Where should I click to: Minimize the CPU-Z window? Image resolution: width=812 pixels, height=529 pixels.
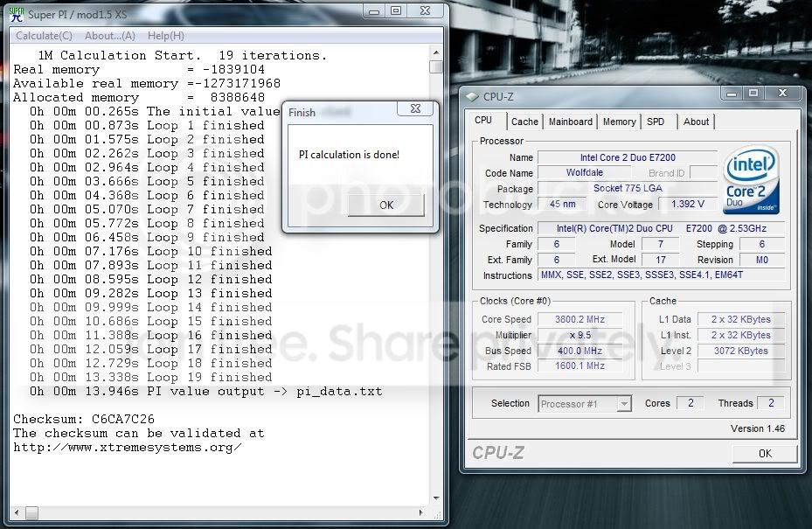[x=732, y=94]
